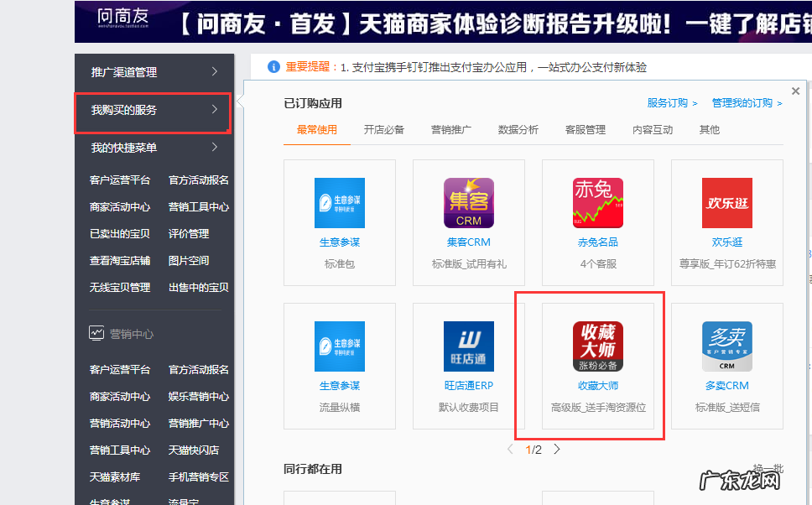The image size is (812, 505).
Task: Click the 营销中心 chart icon in sidebar
Action: [96, 332]
